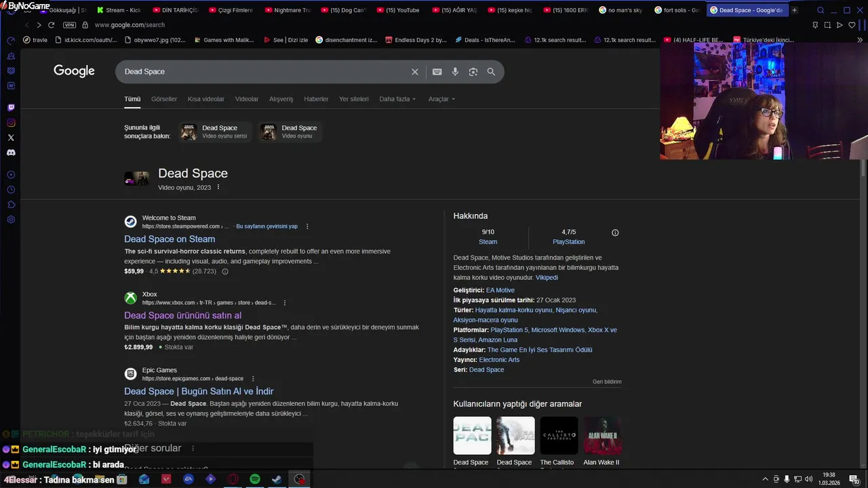Open the player arrow icon in address bar
This screenshot has width=868, height=488.
[x=840, y=25]
